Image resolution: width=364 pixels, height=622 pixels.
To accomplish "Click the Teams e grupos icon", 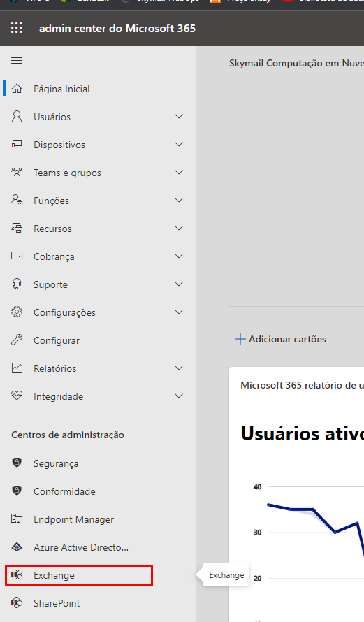I will (x=17, y=172).
